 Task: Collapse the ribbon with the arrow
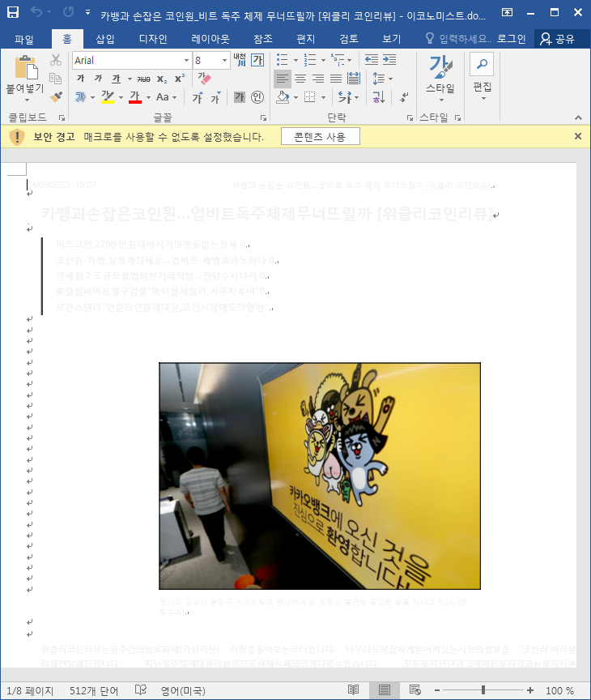(579, 117)
